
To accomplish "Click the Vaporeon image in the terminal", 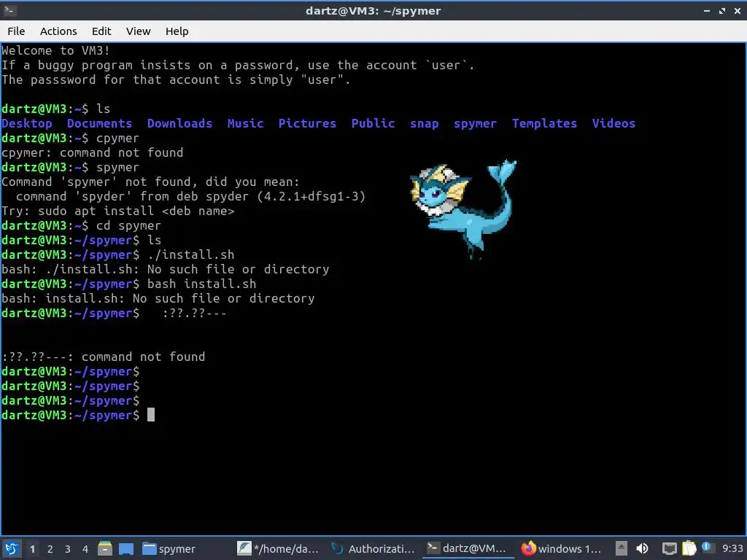I will click(x=463, y=209).
